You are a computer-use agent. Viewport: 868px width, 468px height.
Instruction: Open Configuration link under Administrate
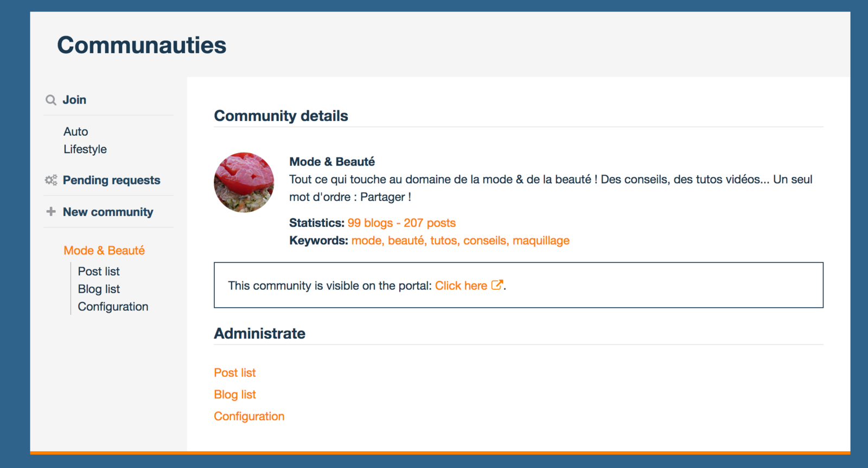click(249, 416)
